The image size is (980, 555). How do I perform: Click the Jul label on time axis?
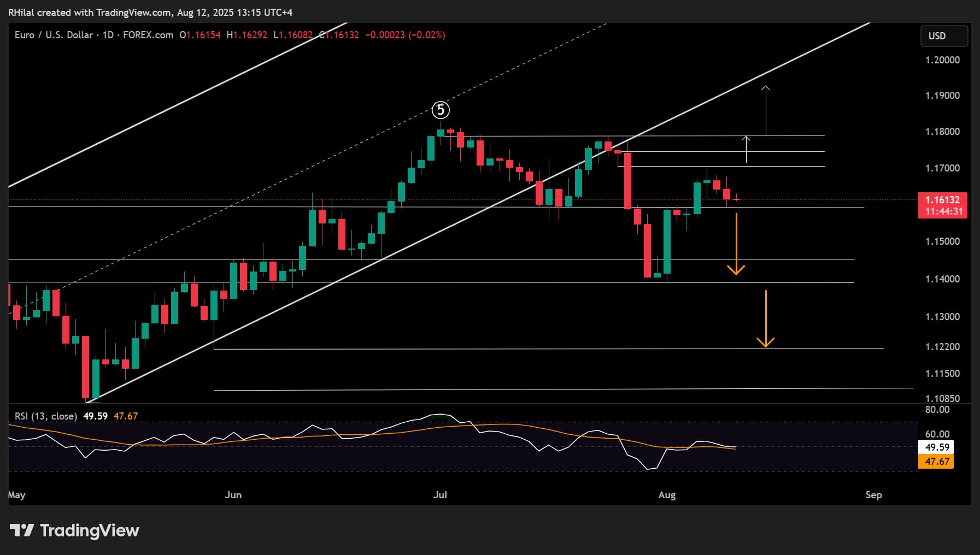tap(440, 495)
